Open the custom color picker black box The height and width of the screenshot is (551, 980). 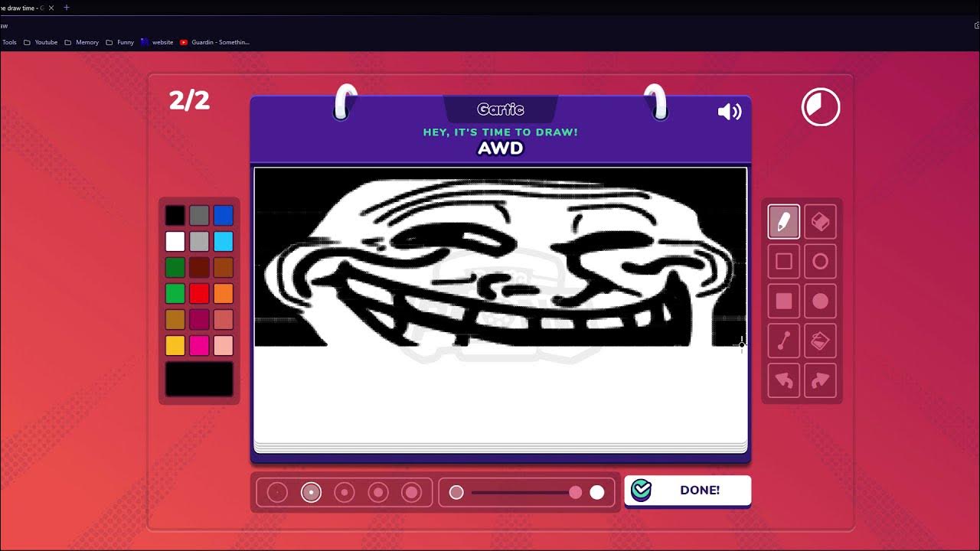click(x=199, y=380)
